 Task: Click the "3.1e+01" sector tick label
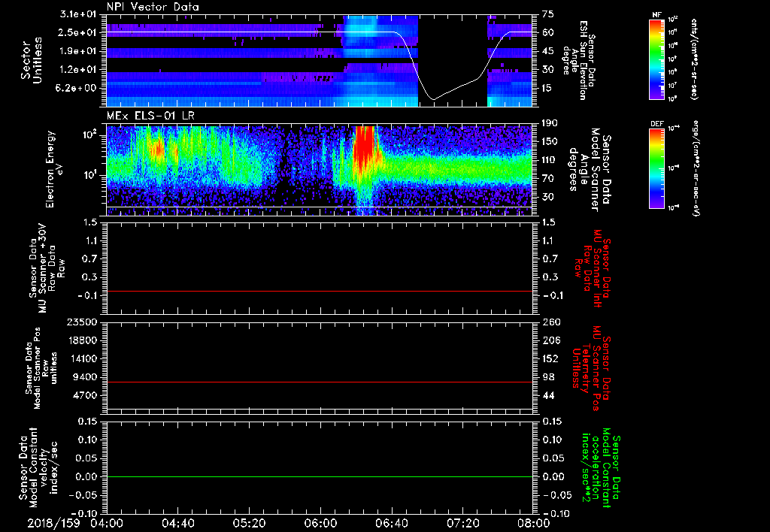tap(78, 14)
